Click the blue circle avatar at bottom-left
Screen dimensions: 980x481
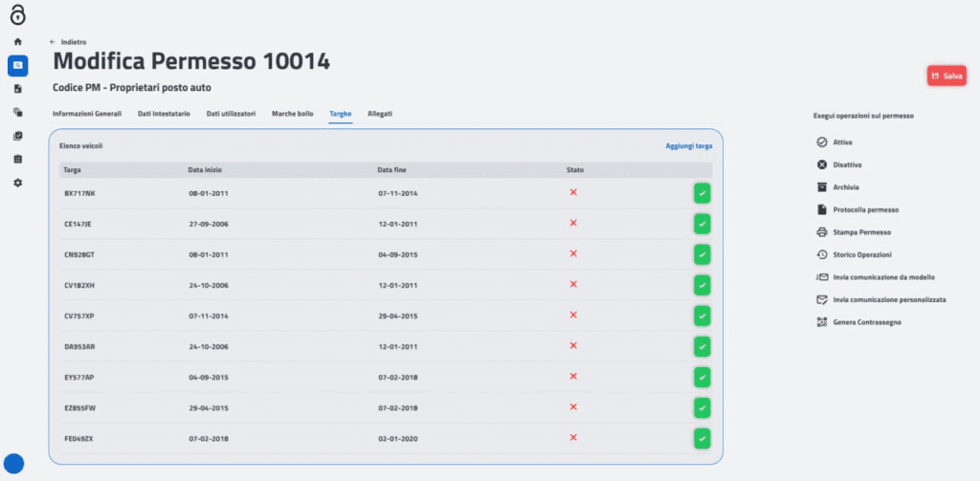tap(14, 464)
